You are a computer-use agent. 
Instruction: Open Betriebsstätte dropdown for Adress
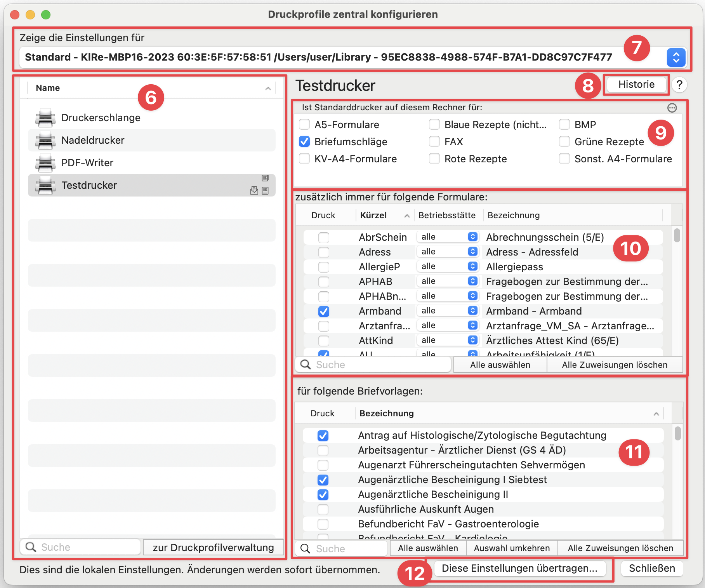pyautogui.click(x=447, y=252)
